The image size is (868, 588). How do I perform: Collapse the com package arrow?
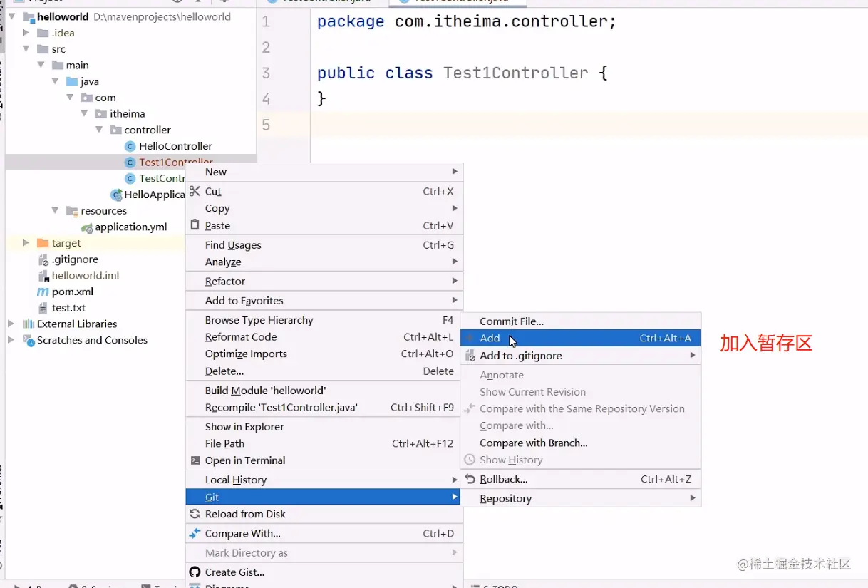pos(70,98)
